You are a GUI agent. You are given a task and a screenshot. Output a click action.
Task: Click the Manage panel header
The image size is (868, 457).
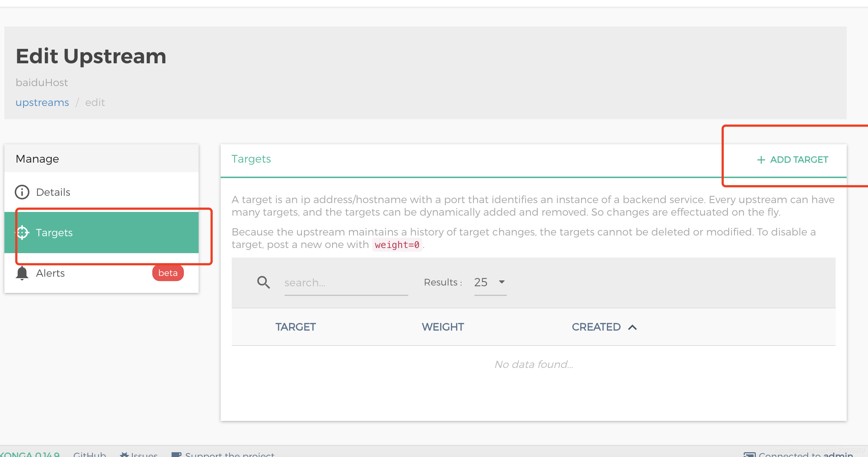[x=102, y=159]
